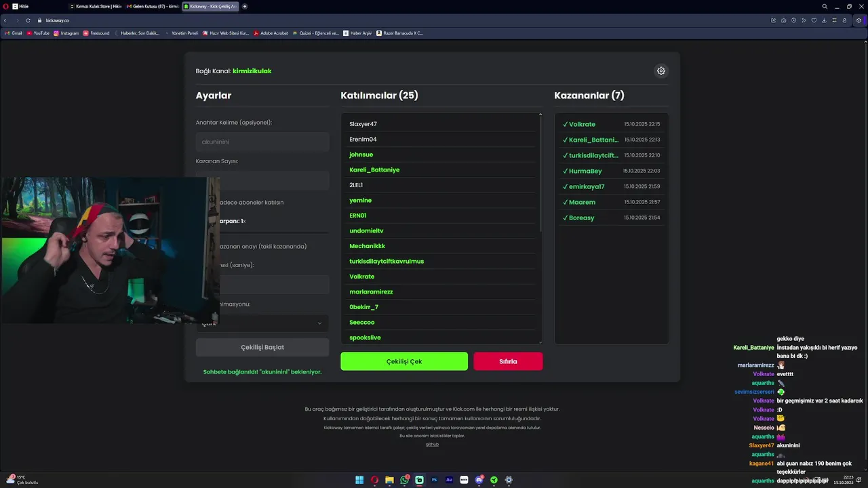Viewport: 868px width, 488px height.
Task: Click the red Sıfırla button
Action: (x=508, y=361)
